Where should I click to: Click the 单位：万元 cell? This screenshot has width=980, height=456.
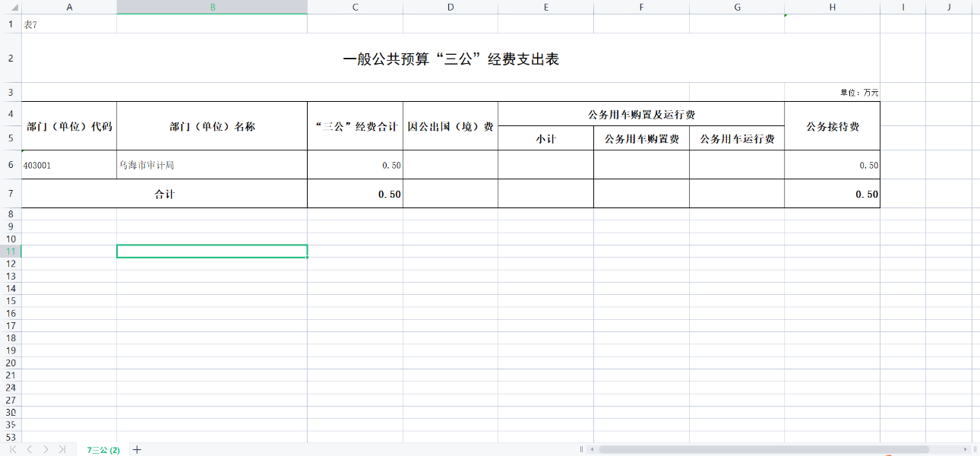pyautogui.click(x=858, y=93)
